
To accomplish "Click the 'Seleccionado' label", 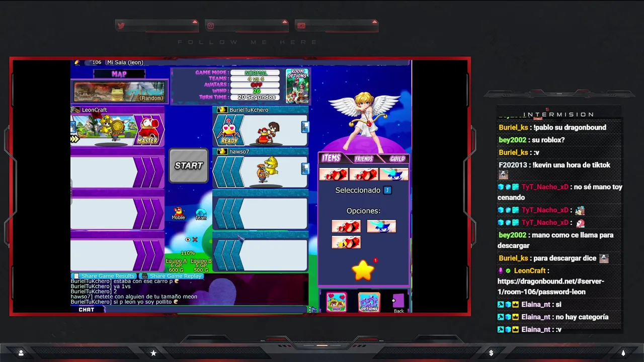I will [358, 190].
